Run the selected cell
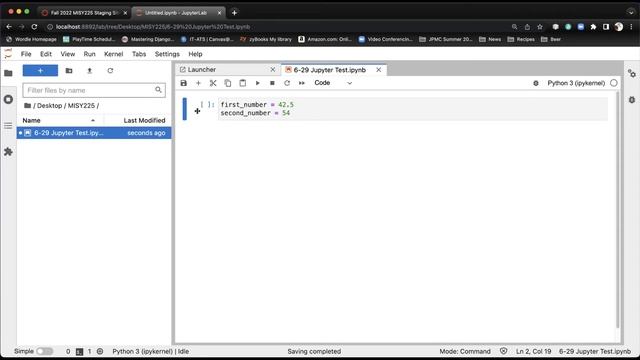 coord(258,83)
